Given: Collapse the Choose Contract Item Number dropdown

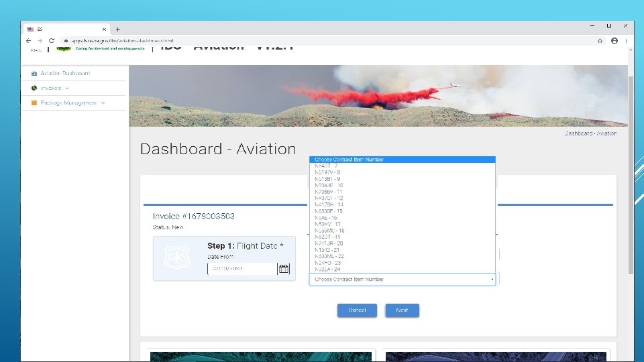Looking at the screenshot, I should (x=402, y=279).
